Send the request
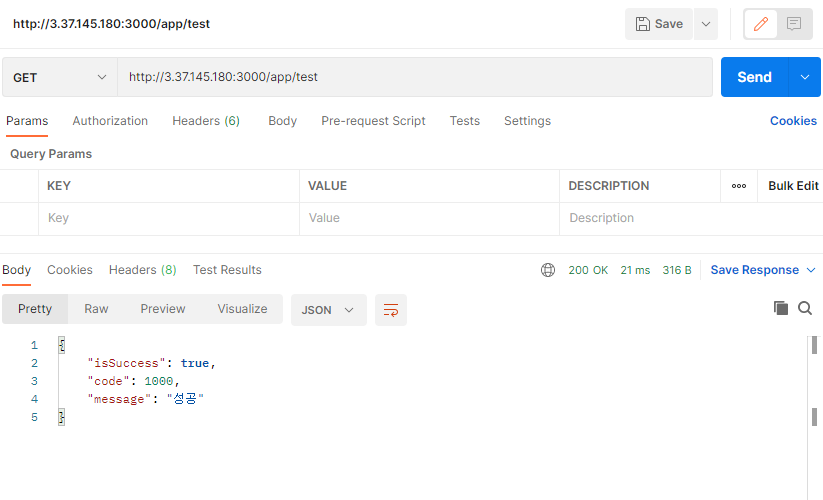This screenshot has width=823, height=500. [754, 77]
